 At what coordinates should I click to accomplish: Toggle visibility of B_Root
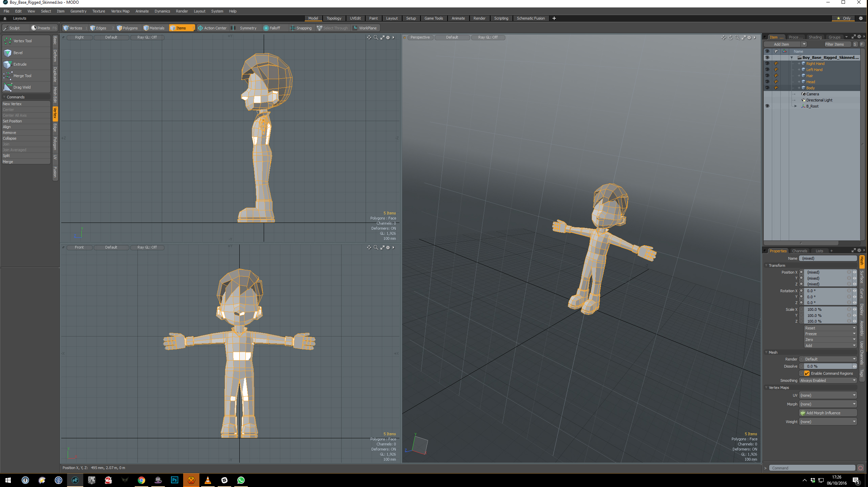click(767, 106)
